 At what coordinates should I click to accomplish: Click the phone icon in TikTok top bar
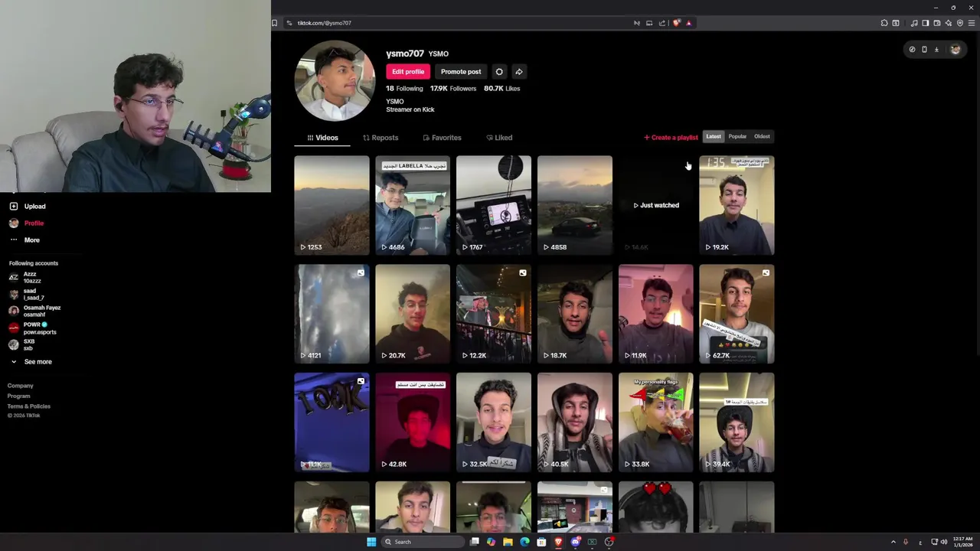pyautogui.click(x=924, y=50)
